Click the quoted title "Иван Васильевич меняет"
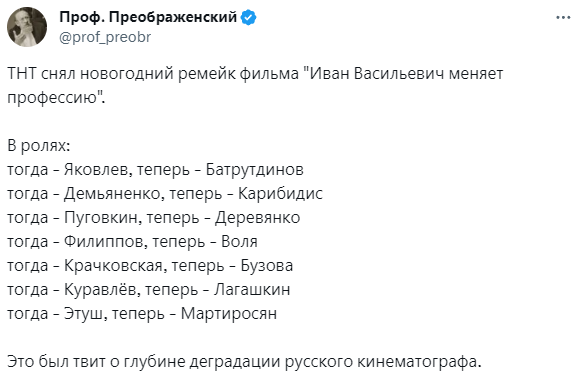This screenshot has width=578, height=378. tap(403, 74)
